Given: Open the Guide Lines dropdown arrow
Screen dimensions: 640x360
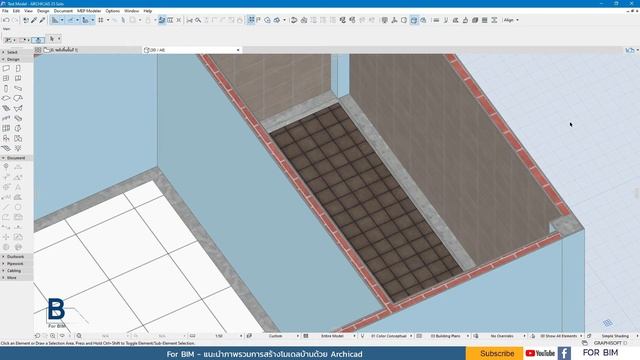Looking at the screenshot, I should pos(62,20).
